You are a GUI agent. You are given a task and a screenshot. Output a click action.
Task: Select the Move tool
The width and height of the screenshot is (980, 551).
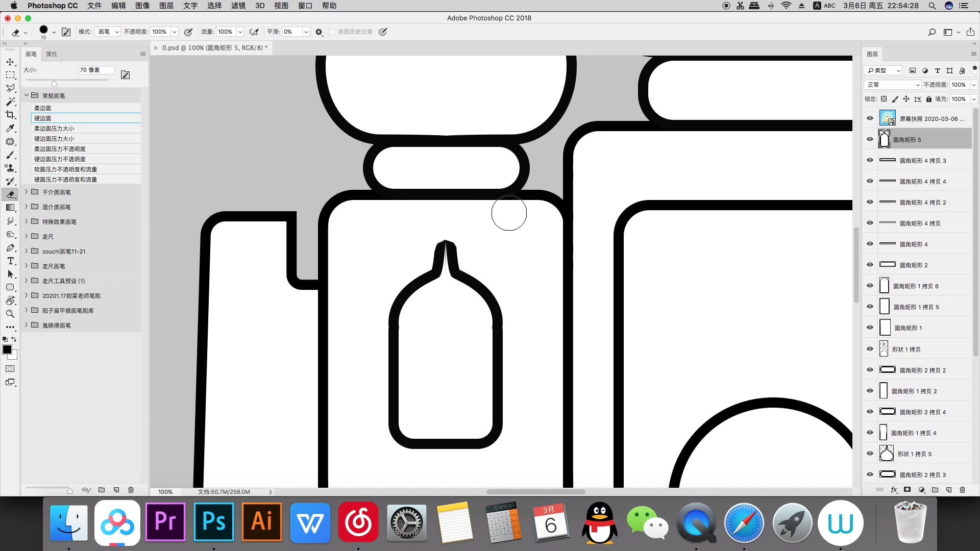coord(10,62)
